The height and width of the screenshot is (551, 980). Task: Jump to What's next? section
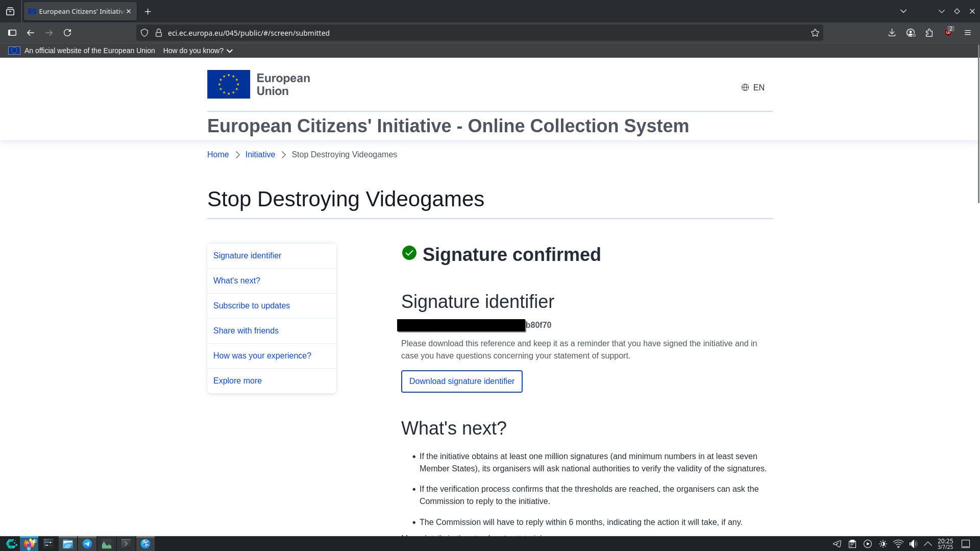click(272, 281)
